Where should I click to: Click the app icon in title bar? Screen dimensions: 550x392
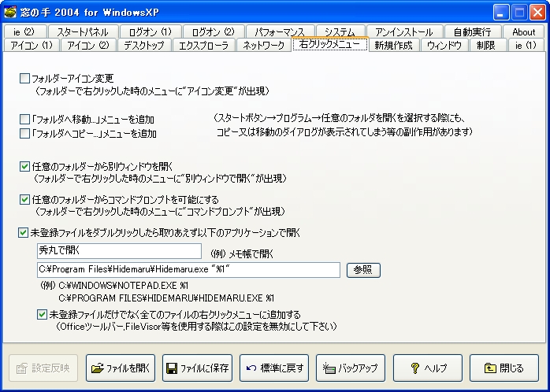[x=10, y=13]
